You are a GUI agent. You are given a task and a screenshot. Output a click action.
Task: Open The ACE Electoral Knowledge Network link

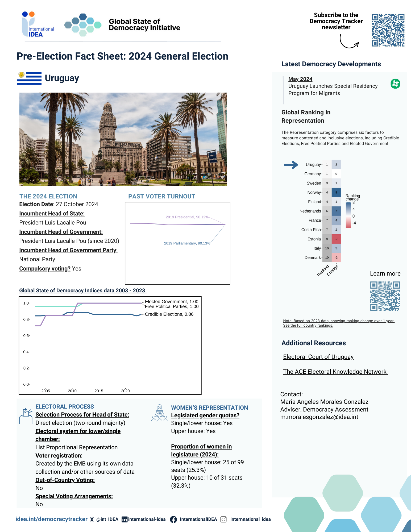tap(335, 372)
